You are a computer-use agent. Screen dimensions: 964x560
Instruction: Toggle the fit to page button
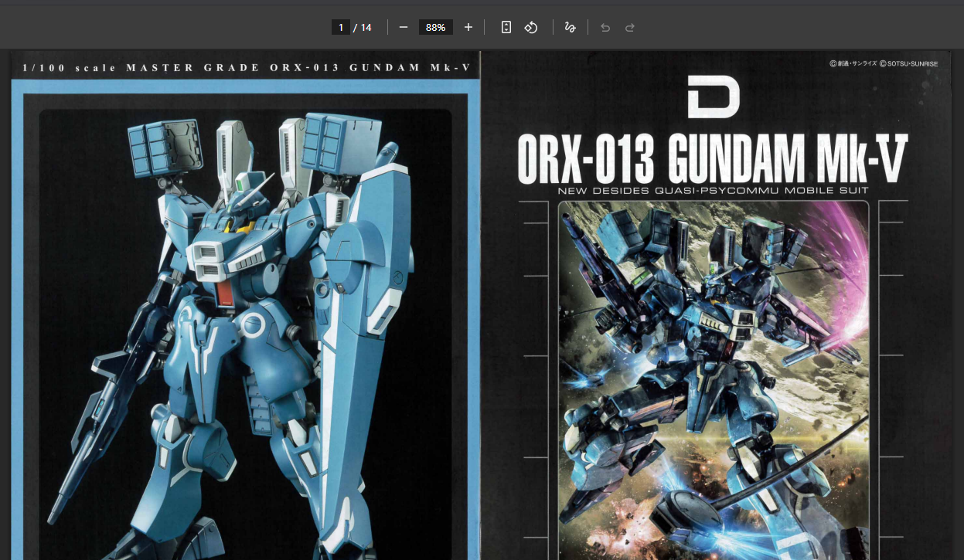coord(506,27)
